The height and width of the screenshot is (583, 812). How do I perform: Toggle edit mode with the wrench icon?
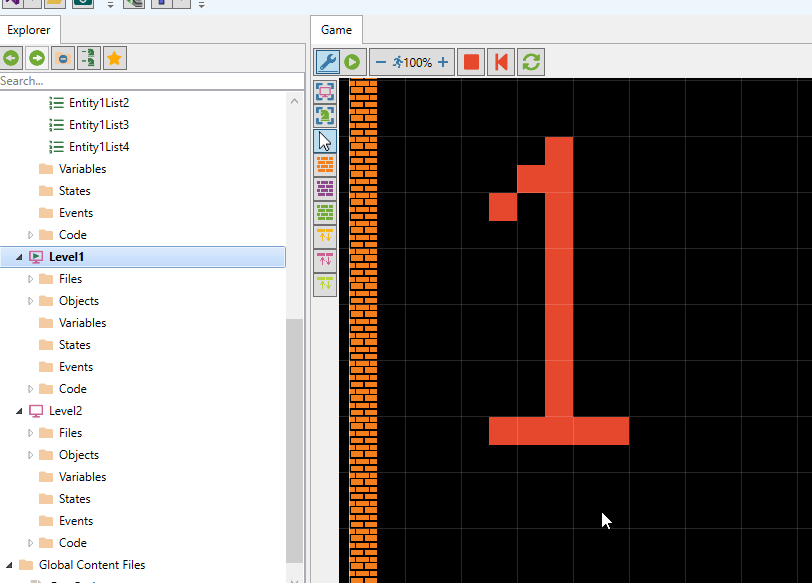click(327, 62)
